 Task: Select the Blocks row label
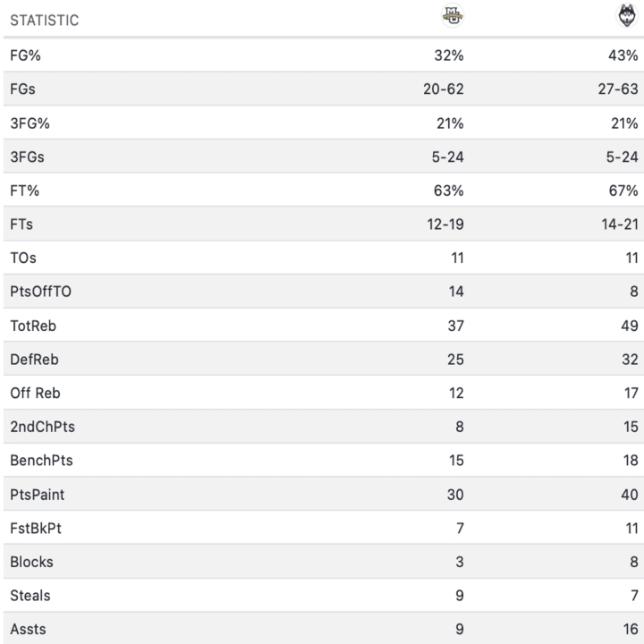pyautogui.click(x=32, y=562)
